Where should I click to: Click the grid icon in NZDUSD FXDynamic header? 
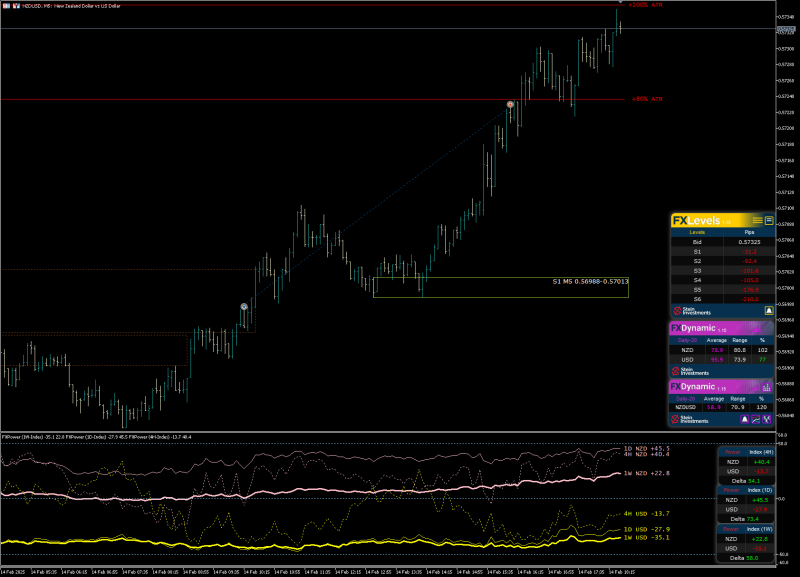[x=766, y=387]
